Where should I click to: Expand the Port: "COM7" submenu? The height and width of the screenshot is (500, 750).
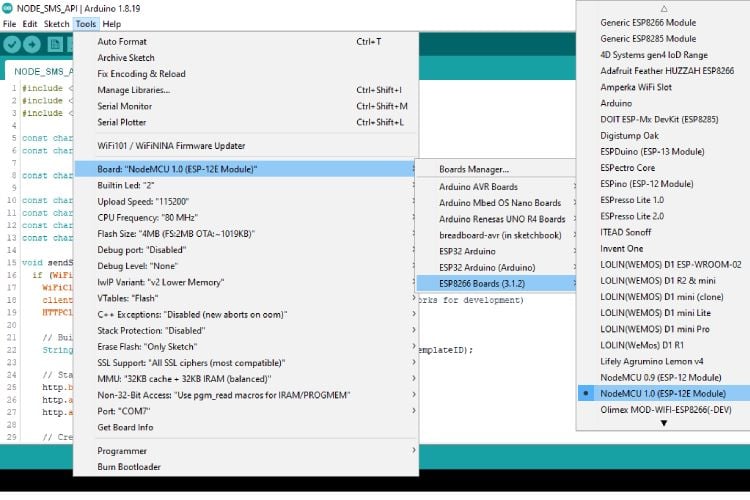click(246, 411)
